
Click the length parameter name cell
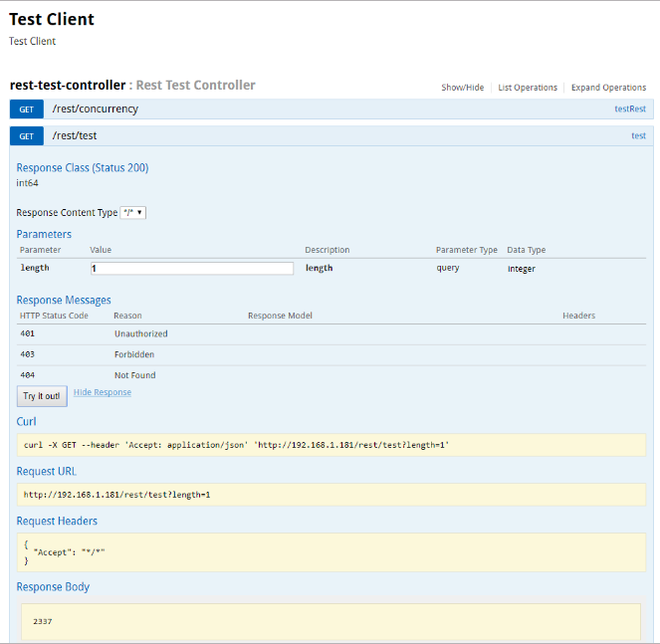click(x=35, y=268)
